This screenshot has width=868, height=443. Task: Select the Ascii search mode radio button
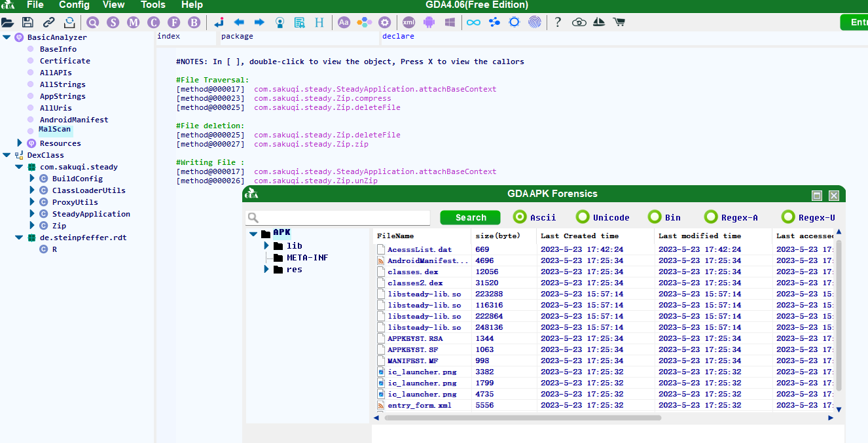[520, 217]
